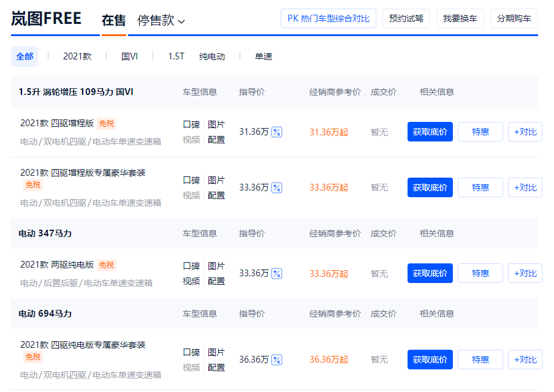Open 2021款 四驱增程版专属豪华套装 model link
The image size is (554, 392).
[83, 173]
